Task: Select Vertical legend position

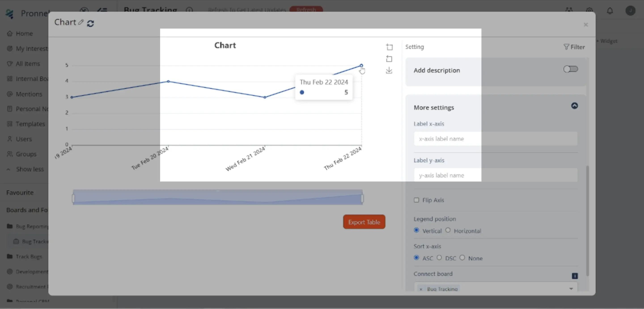Action: click(x=416, y=230)
